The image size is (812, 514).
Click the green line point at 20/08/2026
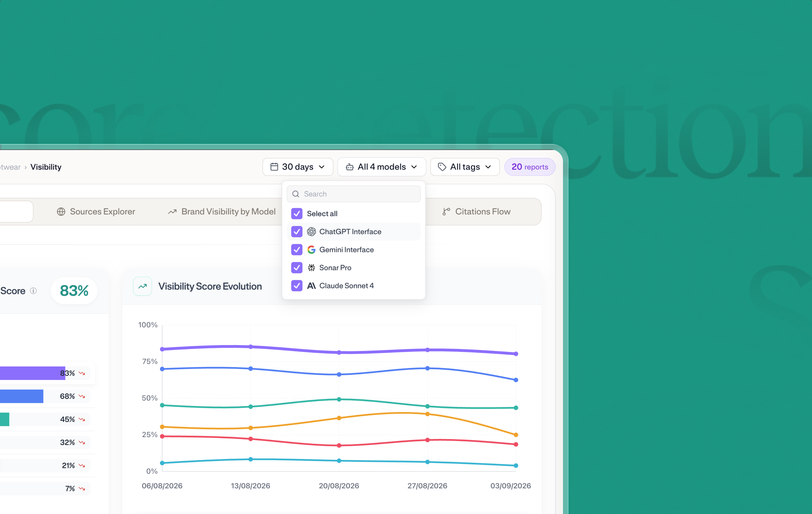(339, 399)
